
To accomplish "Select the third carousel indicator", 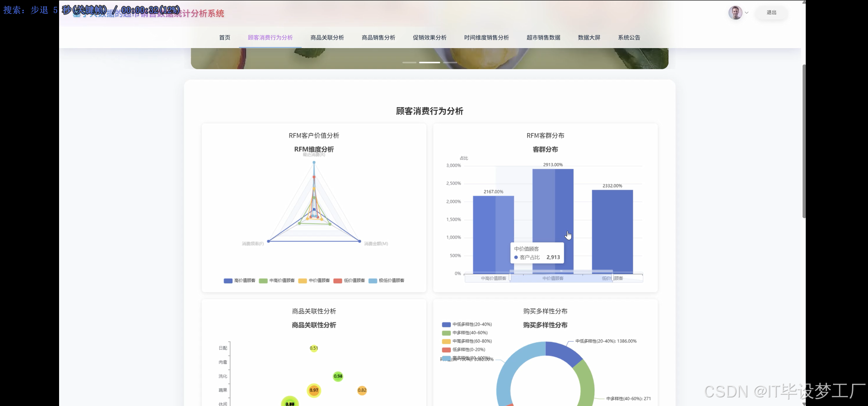I will pyautogui.click(x=450, y=62).
